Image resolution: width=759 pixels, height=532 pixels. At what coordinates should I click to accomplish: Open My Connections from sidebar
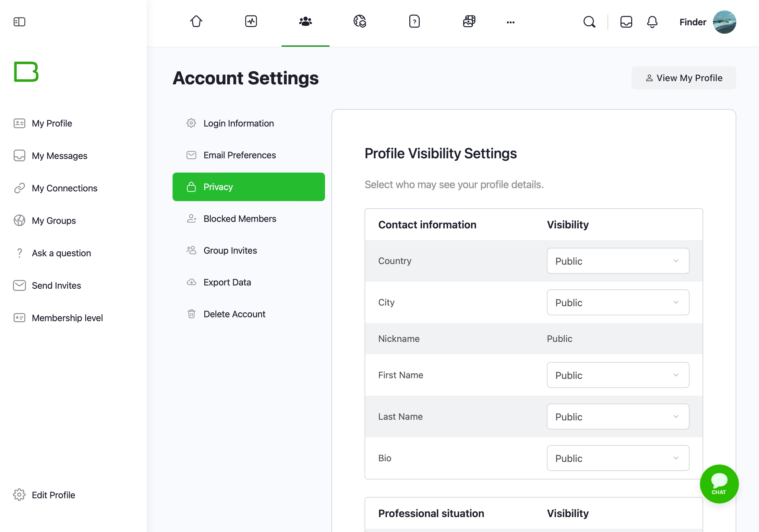click(65, 188)
